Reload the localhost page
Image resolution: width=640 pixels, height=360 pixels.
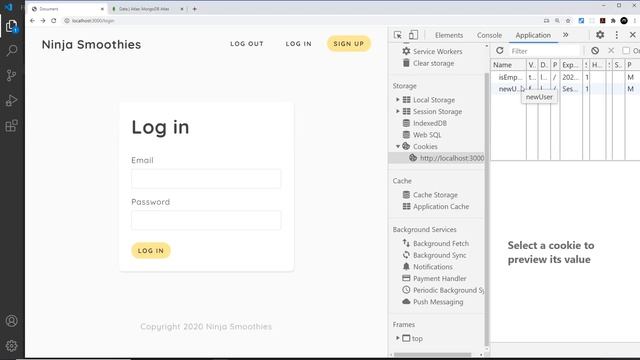pyautogui.click(x=53, y=20)
